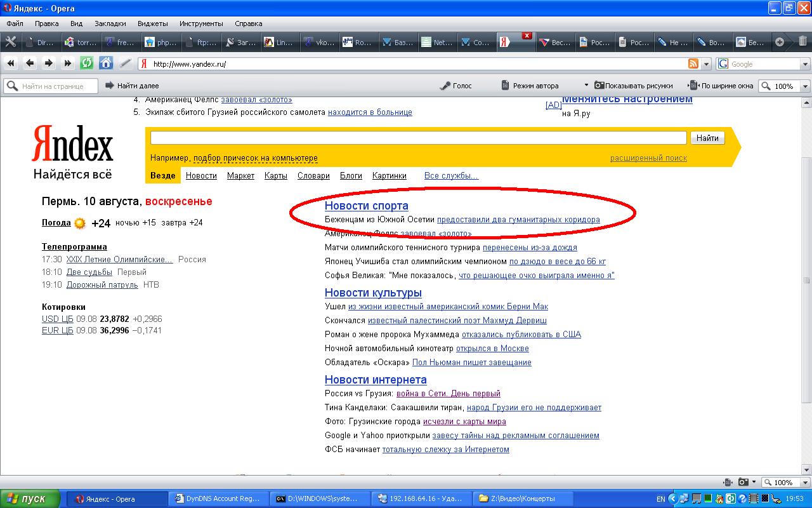Click the Voice (Голос) microphone icon
This screenshot has width=812, height=508.
pos(445,86)
